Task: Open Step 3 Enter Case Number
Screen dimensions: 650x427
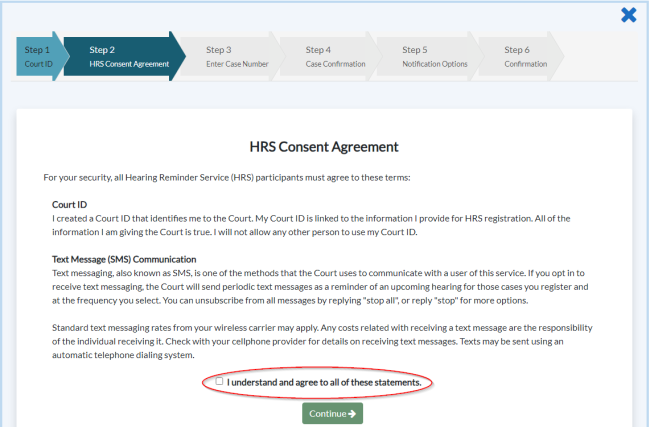Action: (233, 56)
